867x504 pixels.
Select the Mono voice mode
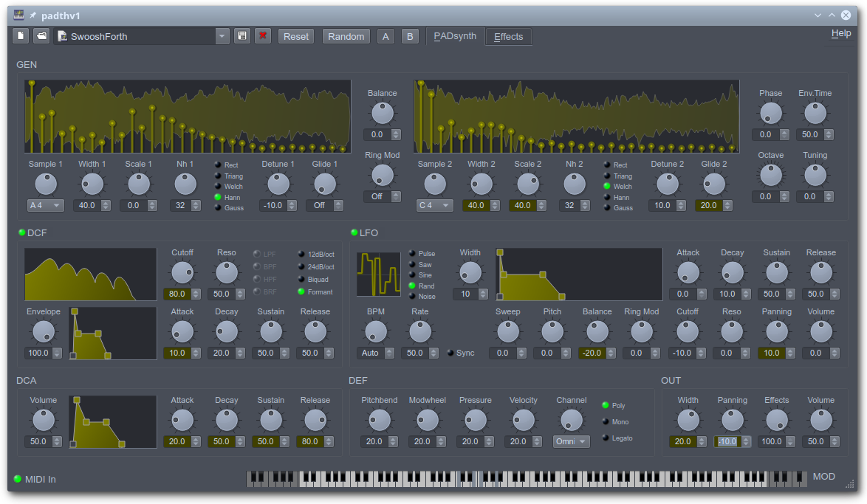pos(606,422)
